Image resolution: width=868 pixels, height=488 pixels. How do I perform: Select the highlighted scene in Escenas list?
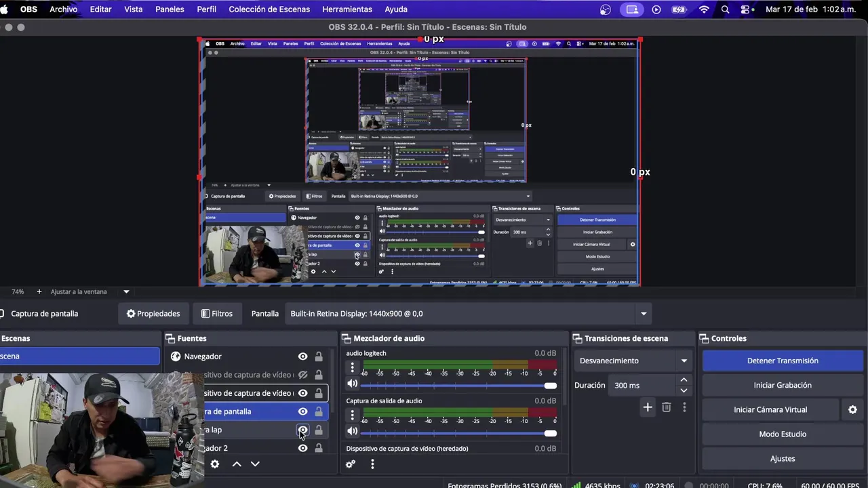[79, 357]
